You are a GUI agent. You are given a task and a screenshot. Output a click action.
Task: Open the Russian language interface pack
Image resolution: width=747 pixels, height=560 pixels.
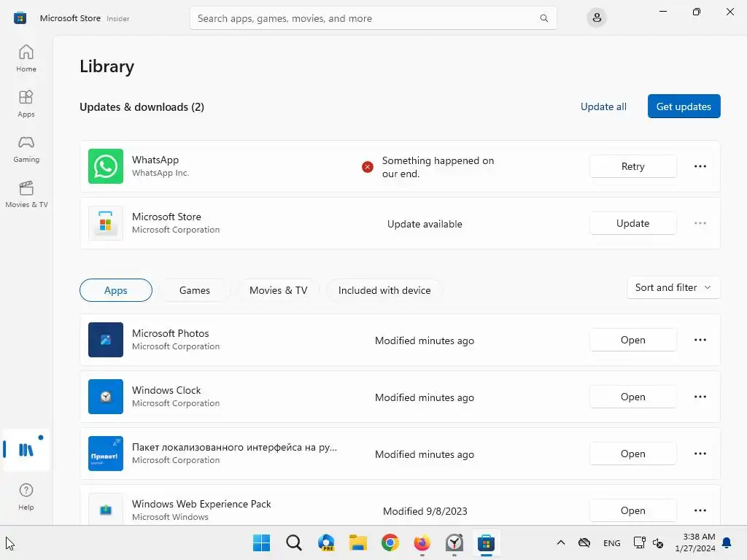pyautogui.click(x=632, y=454)
